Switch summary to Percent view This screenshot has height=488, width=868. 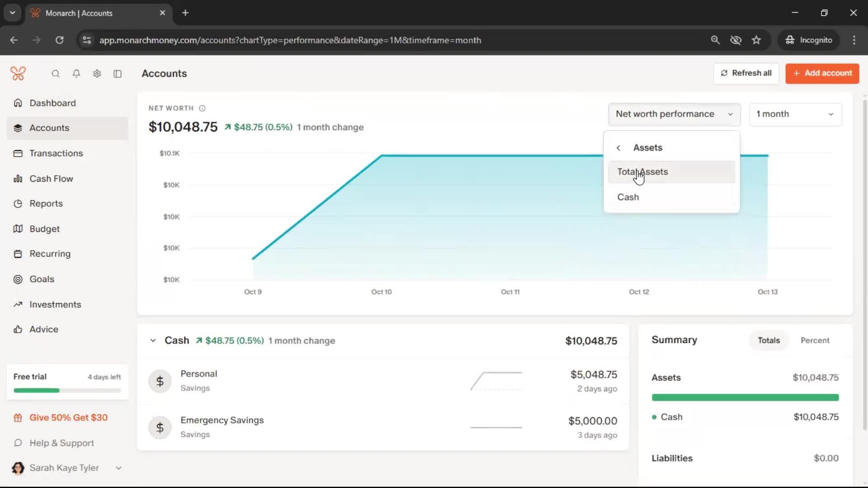[x=815, y=340]
